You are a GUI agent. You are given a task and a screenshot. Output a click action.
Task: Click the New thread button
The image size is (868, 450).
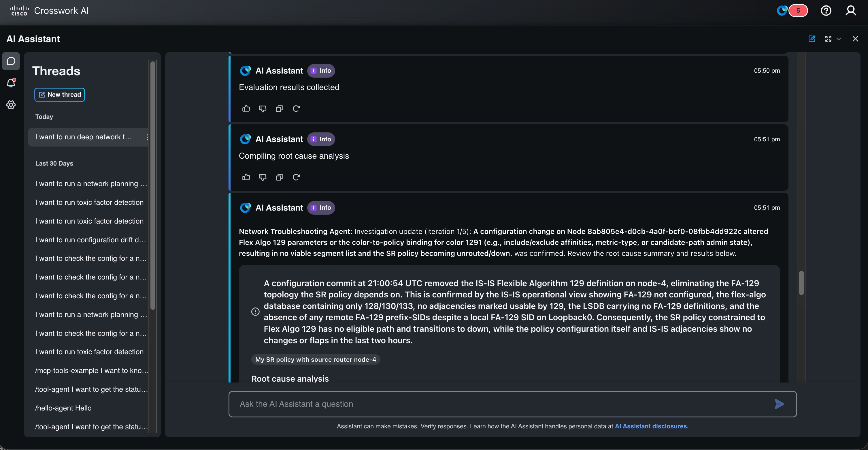pos(60,94)
